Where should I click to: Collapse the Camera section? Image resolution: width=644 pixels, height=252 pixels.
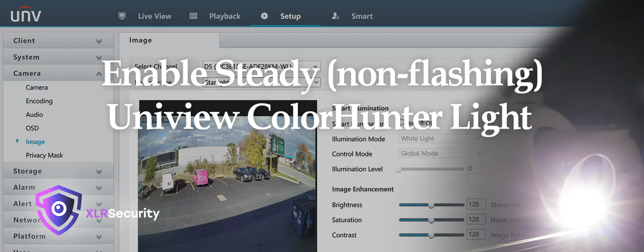pyautogui.click(x=58, y=73)
